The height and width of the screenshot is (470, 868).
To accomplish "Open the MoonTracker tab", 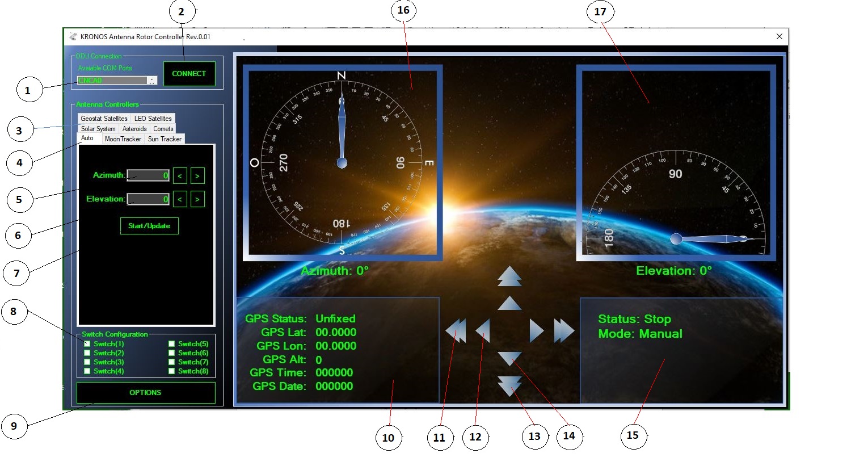I will point(123,139).
